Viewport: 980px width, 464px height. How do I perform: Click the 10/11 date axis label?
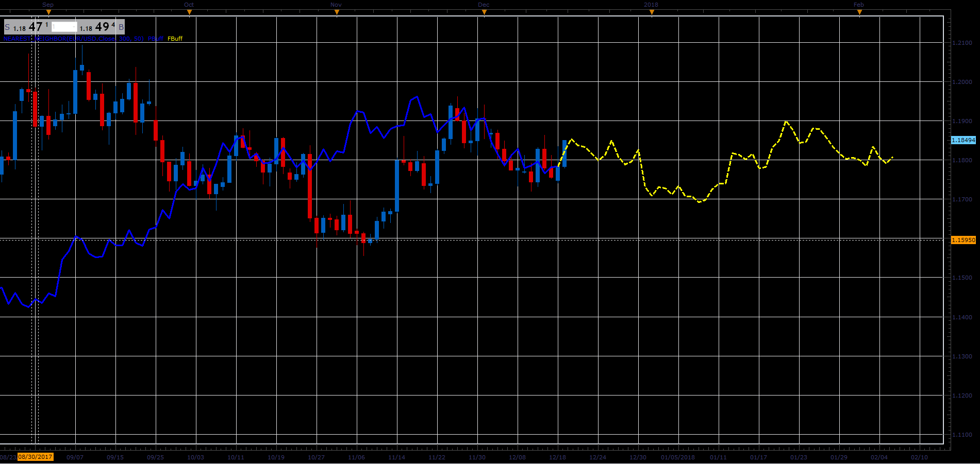click(x=236, y=457)
